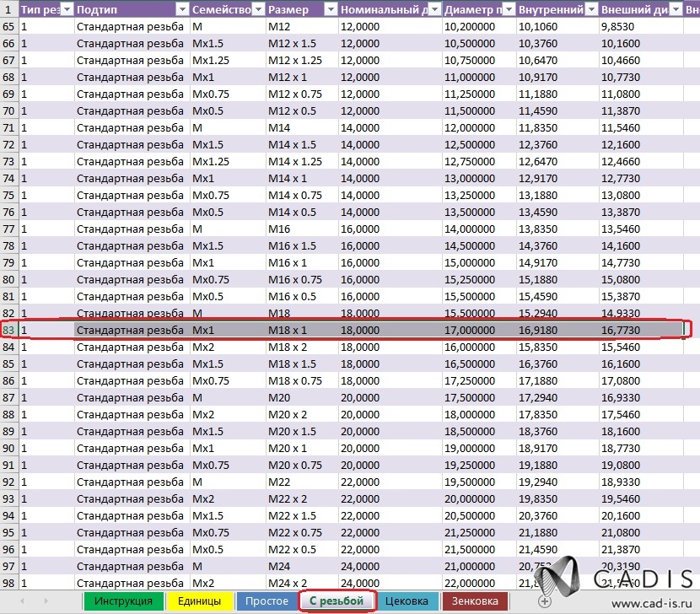This screenshot has height=614, width=700.
Task: Select the cell with 9,8530
Action: [x=641, y=26]
